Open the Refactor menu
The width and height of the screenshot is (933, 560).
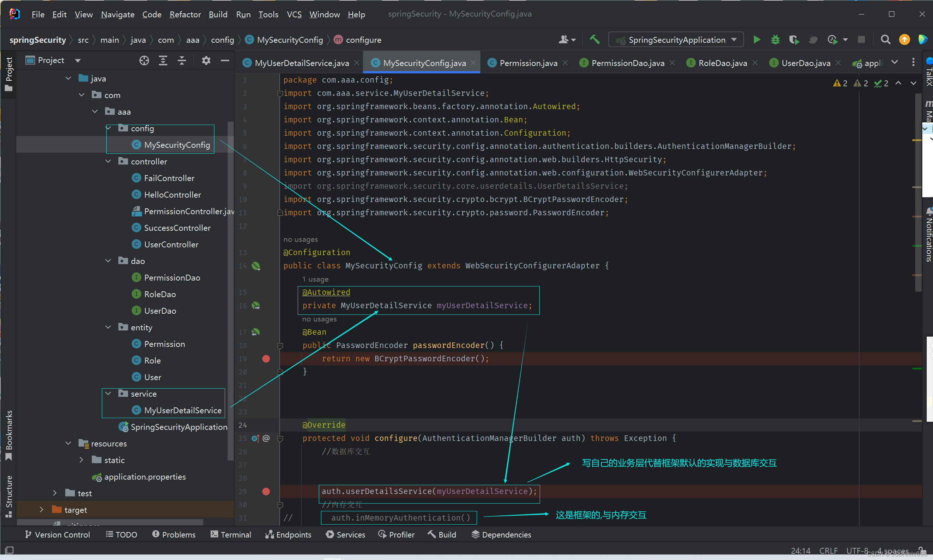coord(185,14)
